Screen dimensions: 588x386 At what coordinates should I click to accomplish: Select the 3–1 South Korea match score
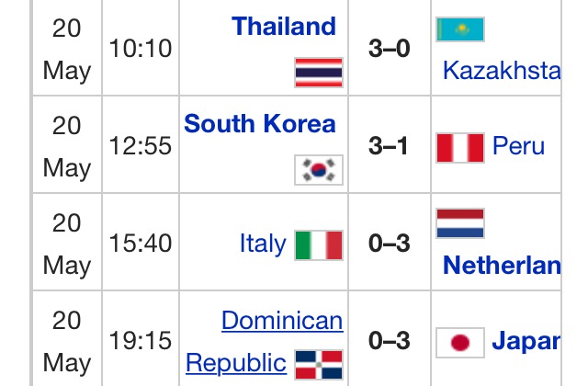[388, 145]
